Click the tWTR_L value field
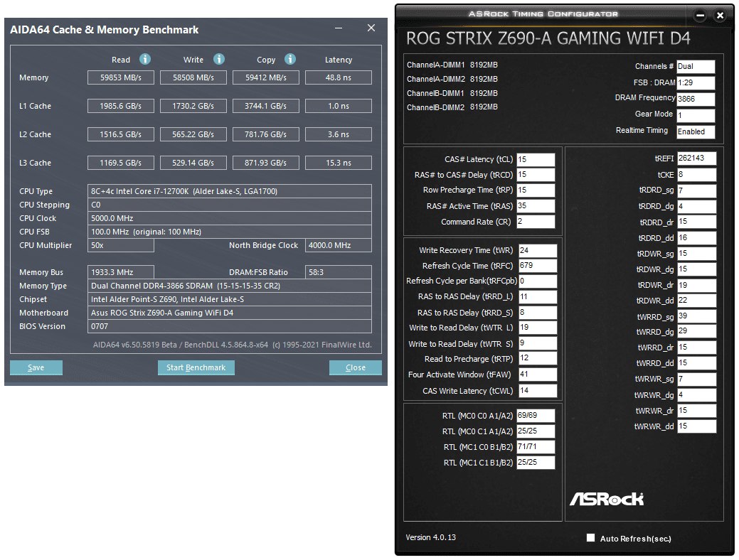This screenshot has width=739, height=560. [x=538, y=328]
